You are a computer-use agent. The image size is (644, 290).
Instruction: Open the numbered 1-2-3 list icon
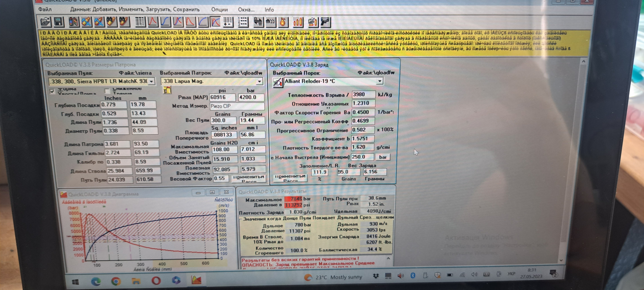click(x=243, y=22)
